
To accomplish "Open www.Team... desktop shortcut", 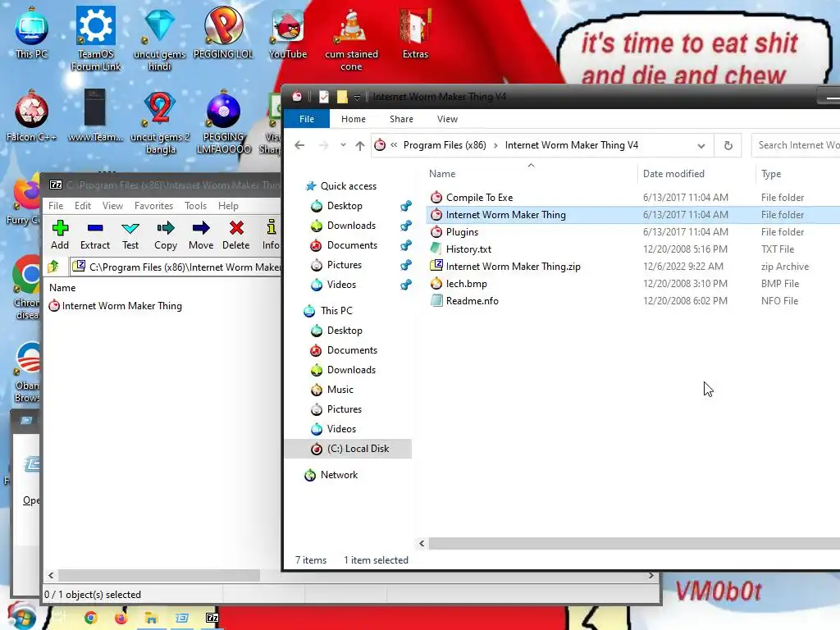I will (95, 116).
